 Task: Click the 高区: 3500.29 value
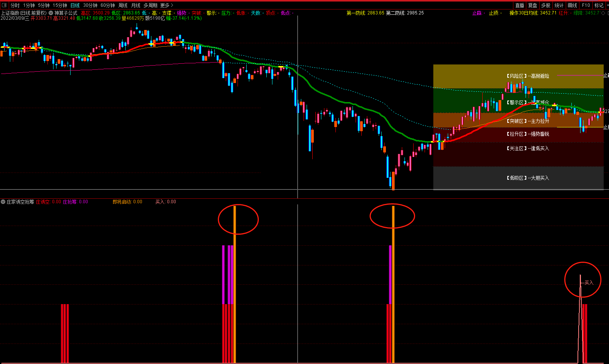(95, 13)
